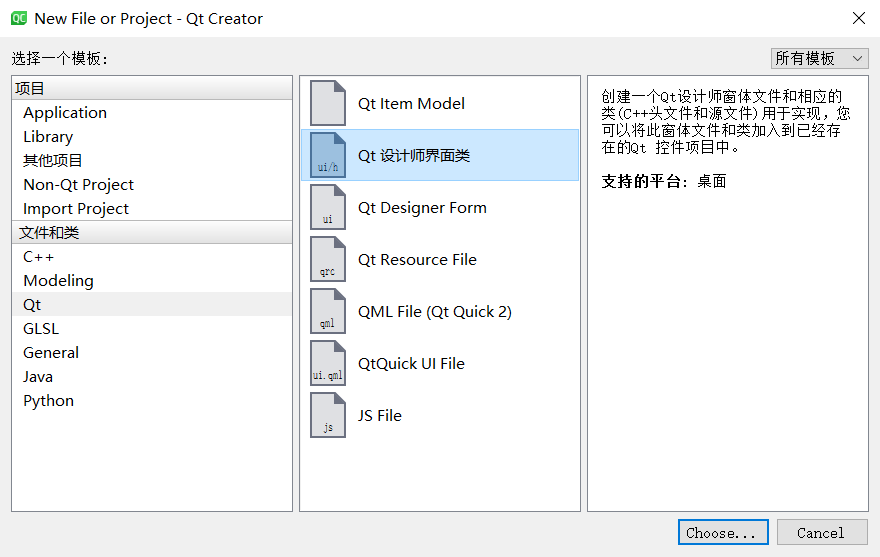880x557 pixels.
Task: Choose the Qt 设计师界面类 template label
Action: click(x=414, y=156)
